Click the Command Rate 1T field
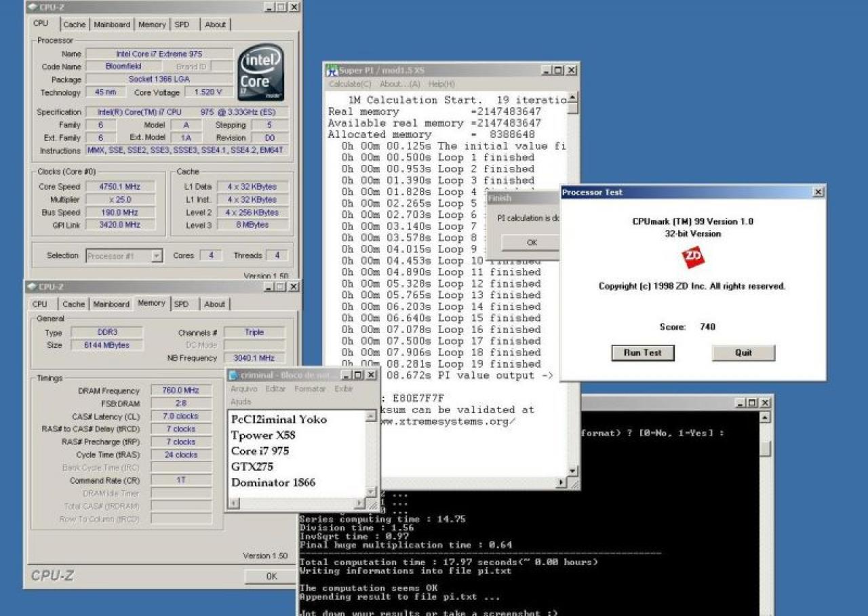This screenshot has height=616, width=868. tap(180, 481)
